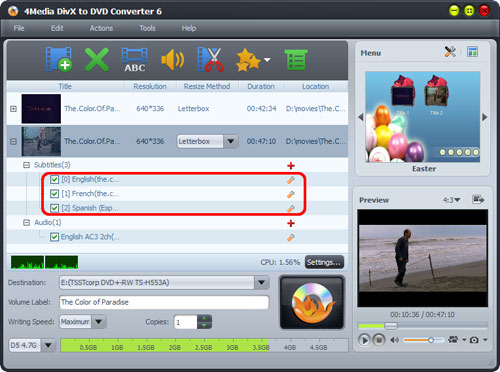Open the 4:3 aspect ratio dropdown
Screen dimensions: 500x372
(x=452, y=200)
